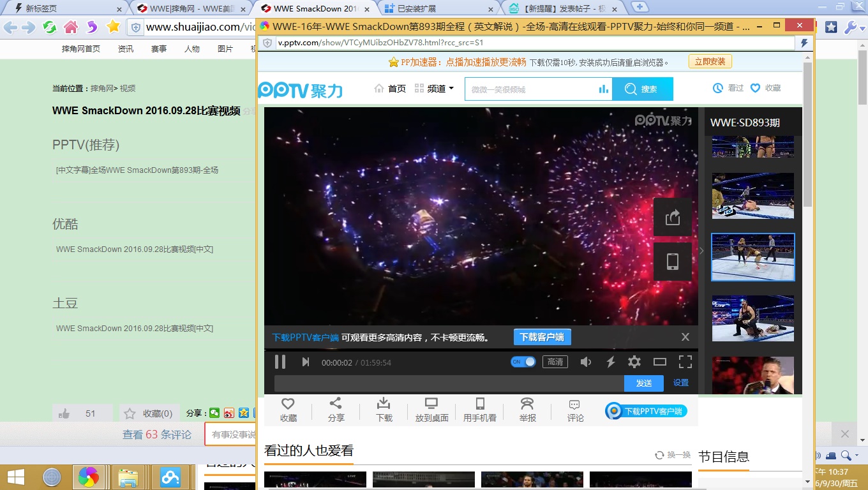Click the blue 搜索 search button
Screen dimensions: 868x490
[x=643, y=89]
